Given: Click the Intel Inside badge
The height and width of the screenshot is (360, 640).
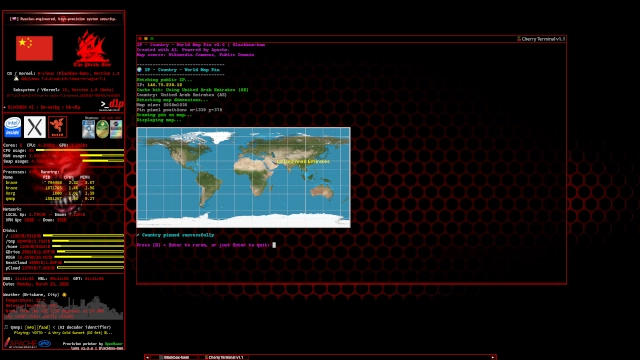Looking at the screenshot, I should tap(13, 127).
